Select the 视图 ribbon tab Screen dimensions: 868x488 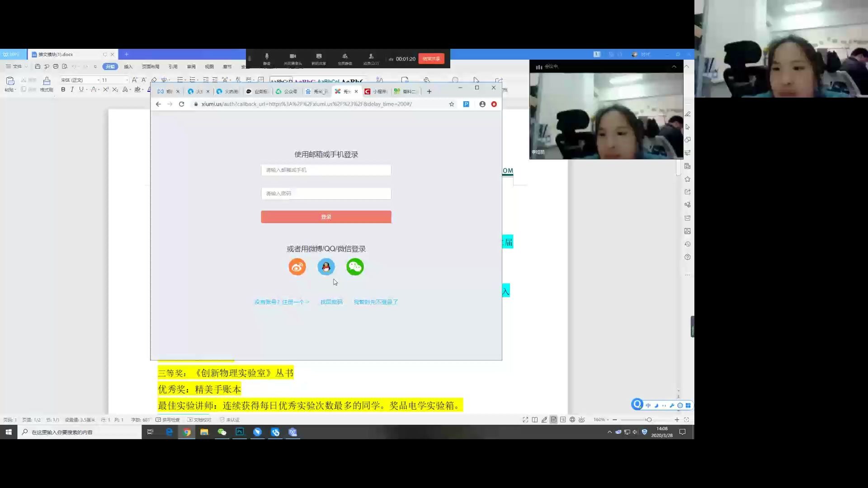point(209,66)
